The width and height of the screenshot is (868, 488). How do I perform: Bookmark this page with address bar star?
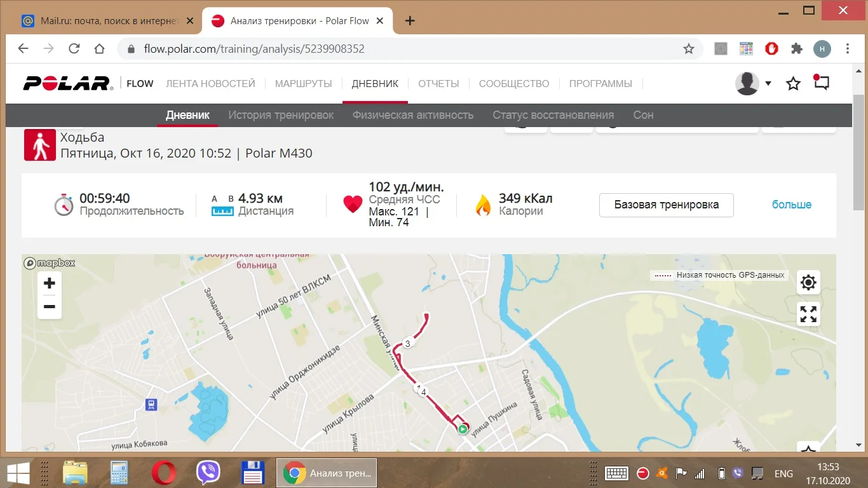[x=689, y=49]
